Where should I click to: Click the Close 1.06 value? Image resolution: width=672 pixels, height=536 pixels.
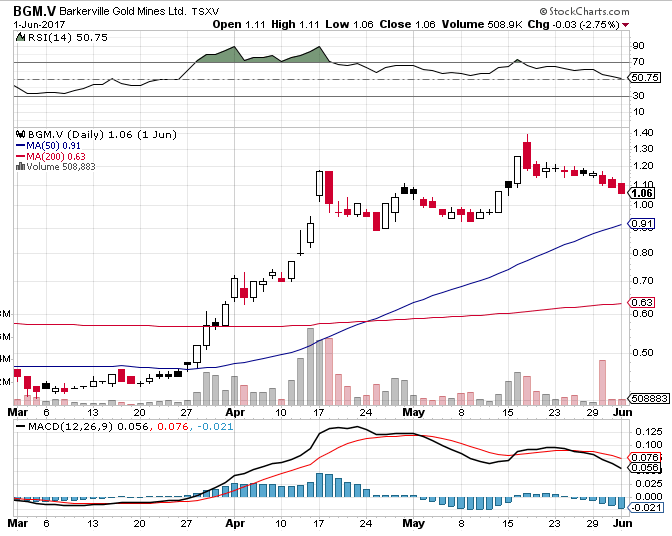pyautogui.click(x=407, y=24)
